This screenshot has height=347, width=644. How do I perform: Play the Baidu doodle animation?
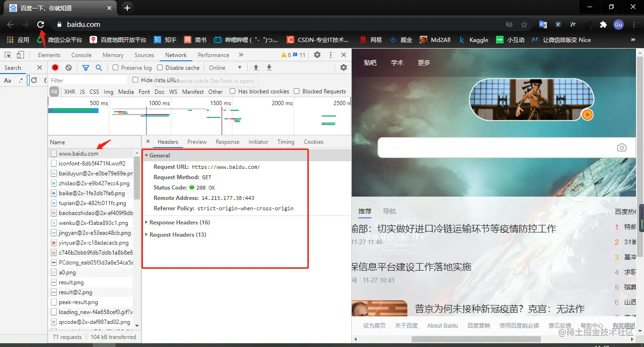point(587,115)
